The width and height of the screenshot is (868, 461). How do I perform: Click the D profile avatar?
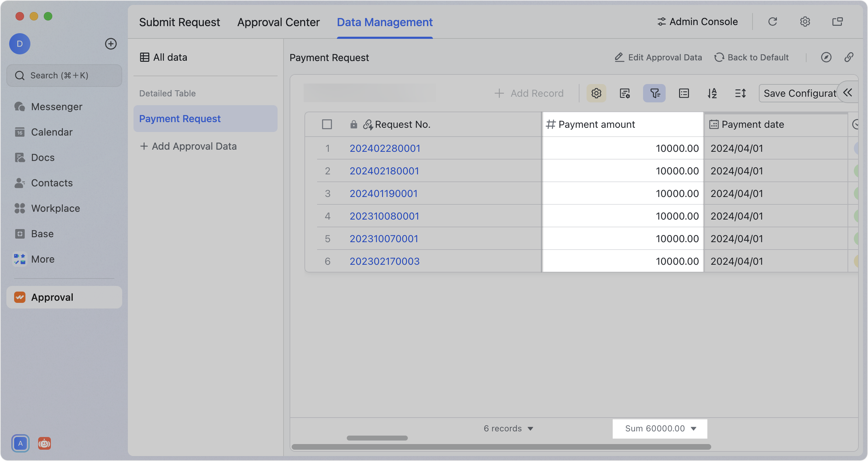(20, 44)
